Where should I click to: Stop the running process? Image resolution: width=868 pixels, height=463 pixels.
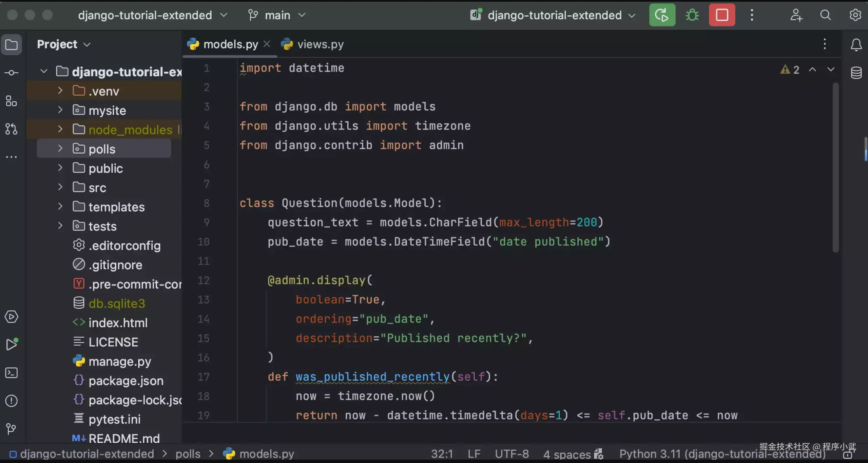[722, 15]
